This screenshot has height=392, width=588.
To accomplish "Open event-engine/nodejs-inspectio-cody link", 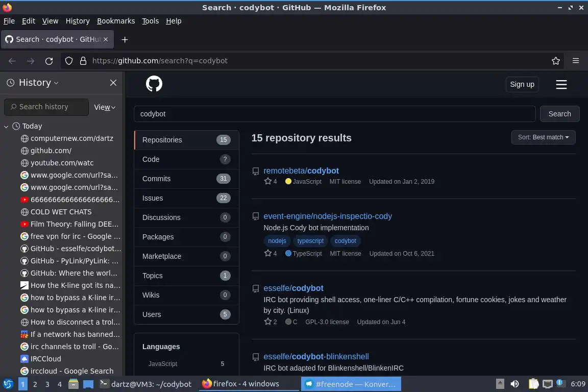I will click(327, 216).
